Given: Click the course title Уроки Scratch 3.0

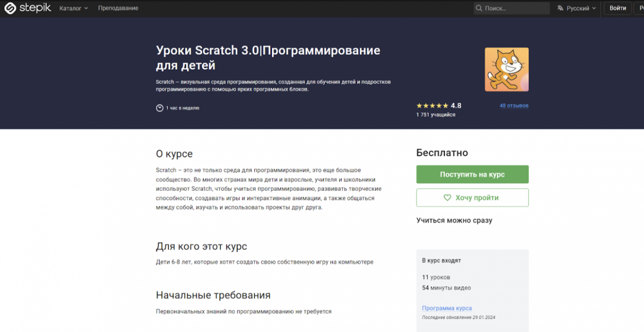Looking at the screenshot, I should coord(268,58).
